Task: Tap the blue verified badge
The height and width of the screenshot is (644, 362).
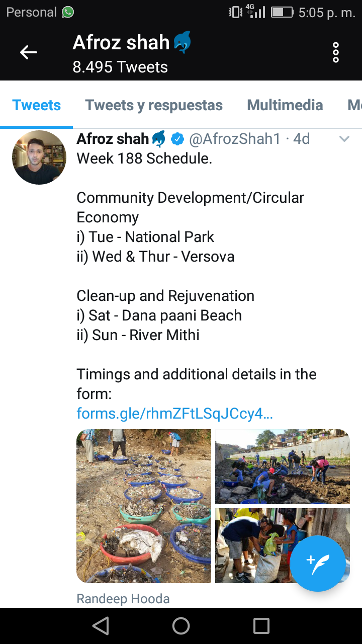Action: 177,139
